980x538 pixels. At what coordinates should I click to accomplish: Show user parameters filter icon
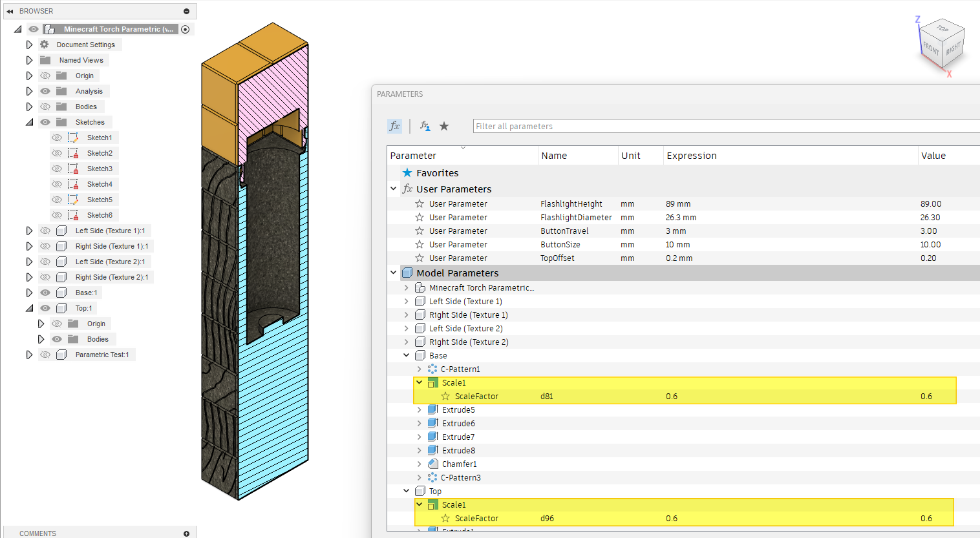coord(425,126)
